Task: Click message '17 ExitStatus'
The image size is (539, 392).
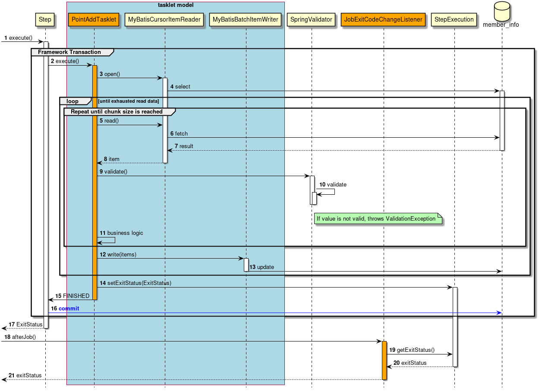Action: coord(25,325)
